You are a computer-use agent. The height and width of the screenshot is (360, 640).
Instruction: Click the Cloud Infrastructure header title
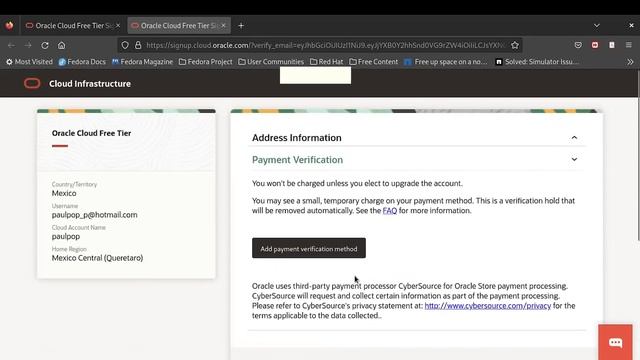click(x=90, y=84)
